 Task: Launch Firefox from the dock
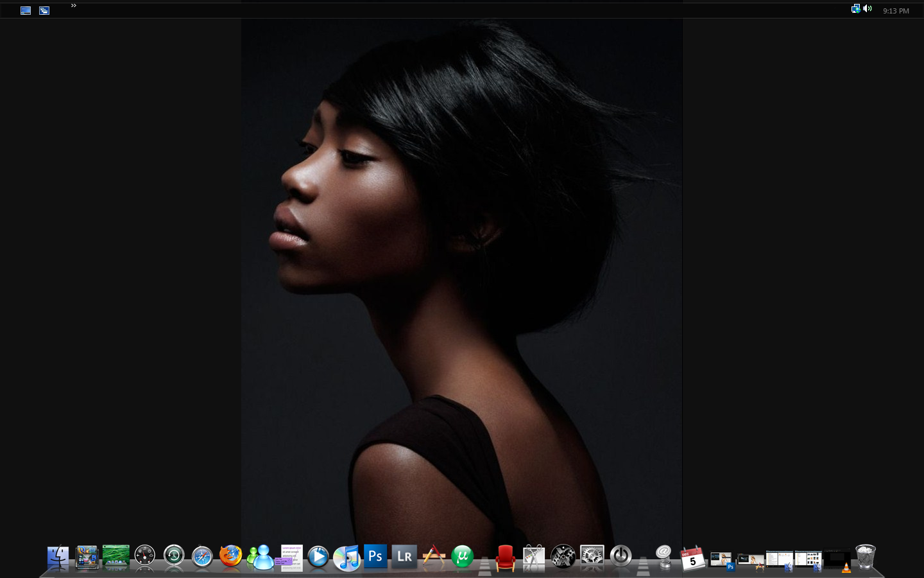[x=231, y=556]
